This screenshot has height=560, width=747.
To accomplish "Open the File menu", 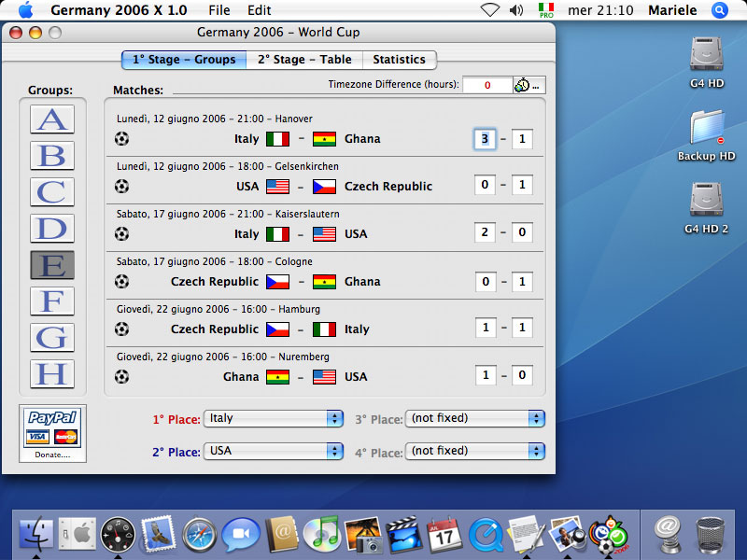I will 219,10.
